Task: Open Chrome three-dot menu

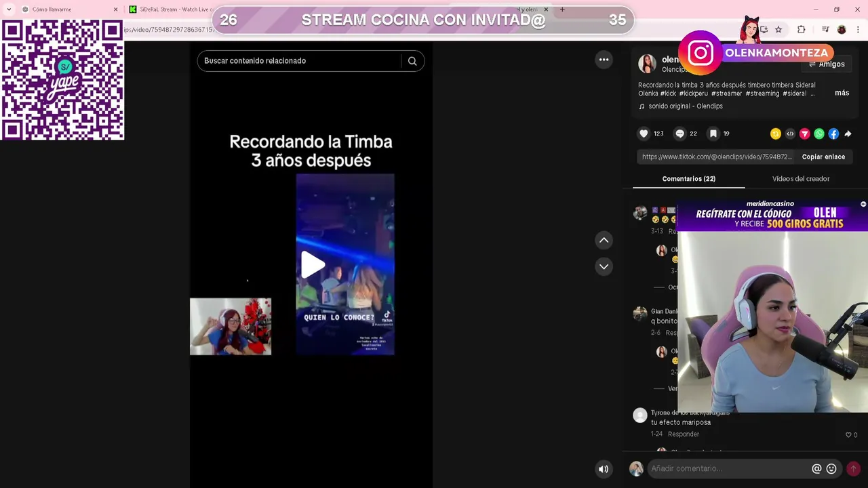Action: click(859, 30)
